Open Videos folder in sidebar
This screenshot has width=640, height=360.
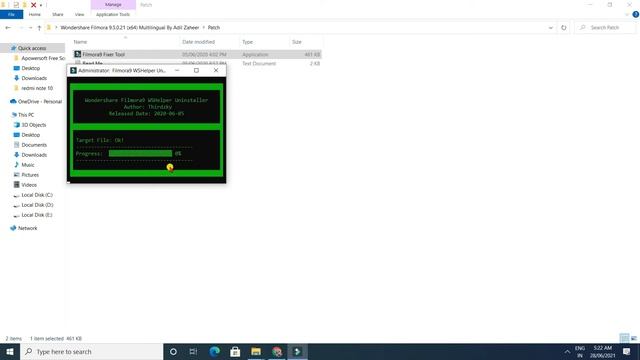29,185
